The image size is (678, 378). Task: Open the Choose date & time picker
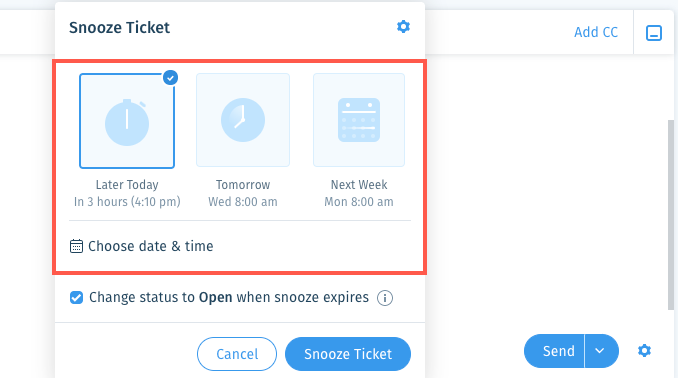coord(141,246)
